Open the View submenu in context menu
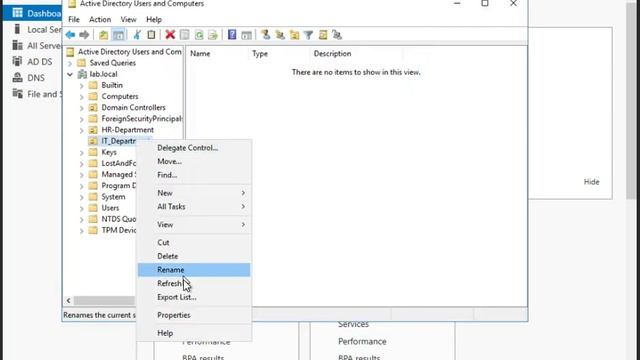640x360 pixels. [x=194, y=224]
